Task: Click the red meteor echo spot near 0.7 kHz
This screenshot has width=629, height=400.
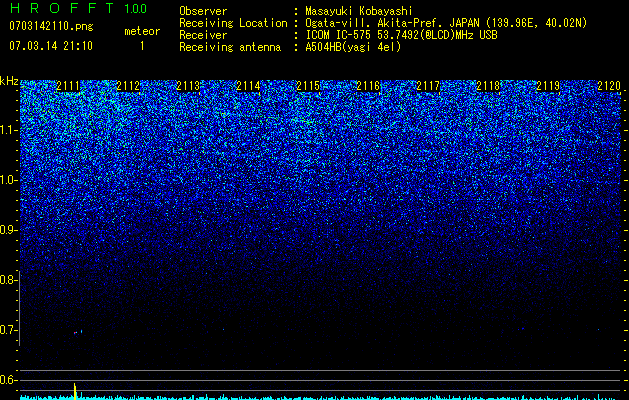Action: [75, 333]
